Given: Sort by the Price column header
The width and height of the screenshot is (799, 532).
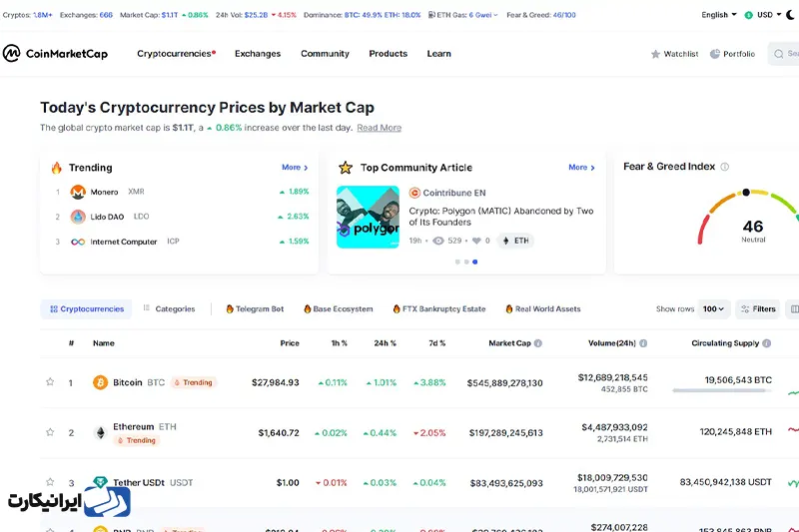Looking at the screenshot, I should [290, 343].
